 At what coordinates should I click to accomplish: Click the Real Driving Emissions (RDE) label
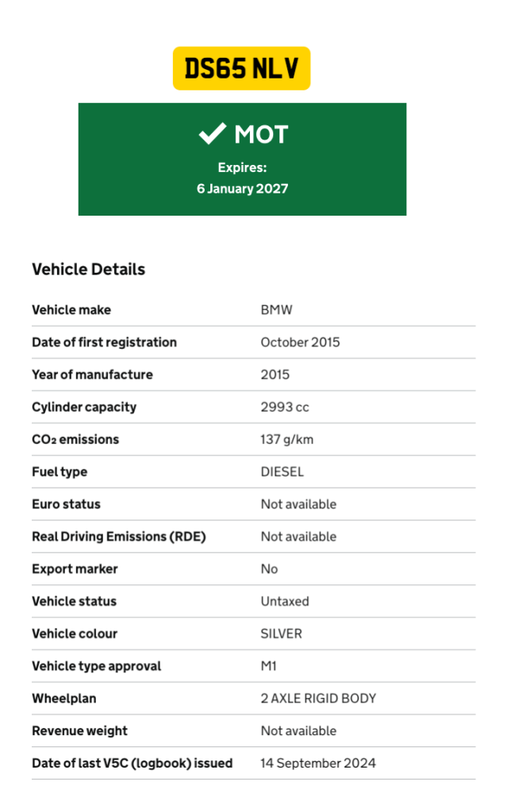pos(118,537)
